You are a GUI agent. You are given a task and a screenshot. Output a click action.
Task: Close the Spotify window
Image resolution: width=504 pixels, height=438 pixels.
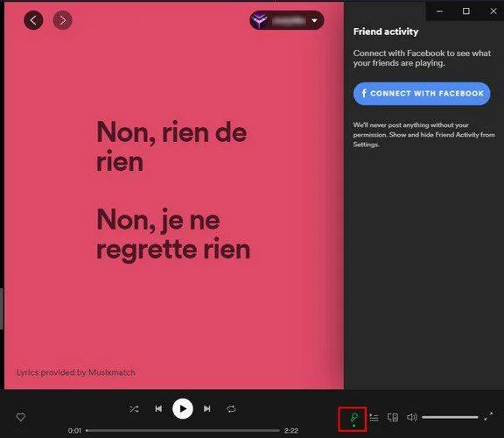click(x=493, y=11)
